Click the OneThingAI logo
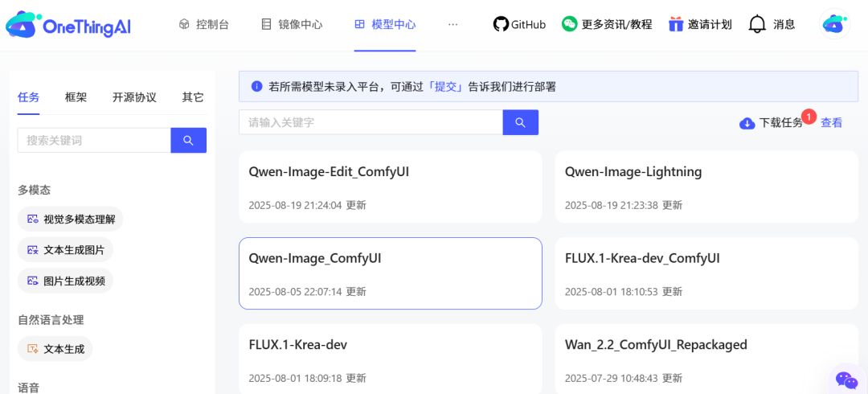868x394 pixels. (68, 26)
